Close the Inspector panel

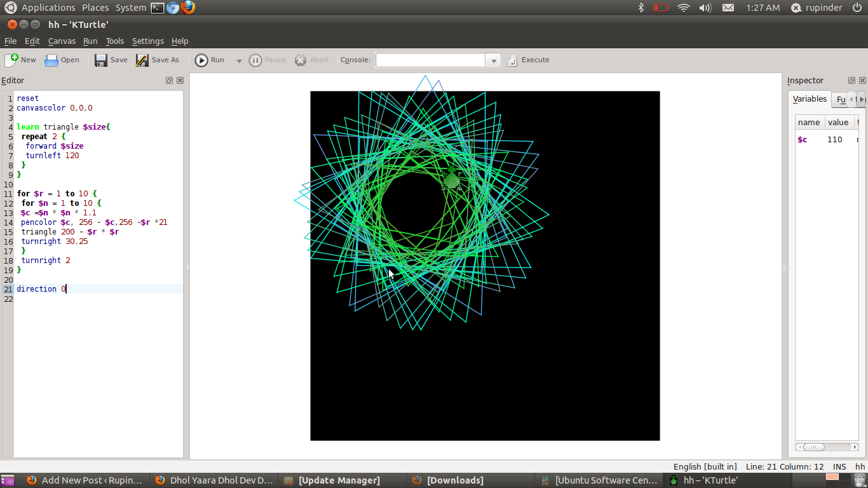(x=862, y=81)
